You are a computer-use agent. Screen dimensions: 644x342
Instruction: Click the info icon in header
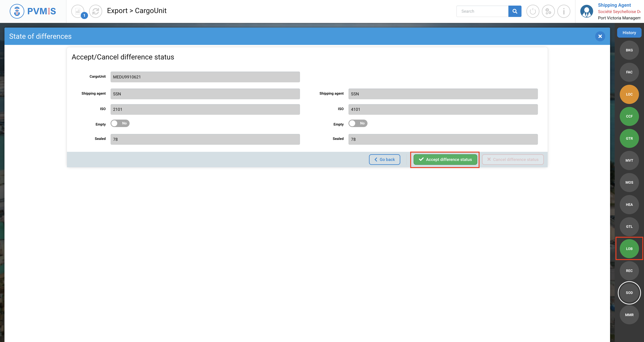coord(563,11)
